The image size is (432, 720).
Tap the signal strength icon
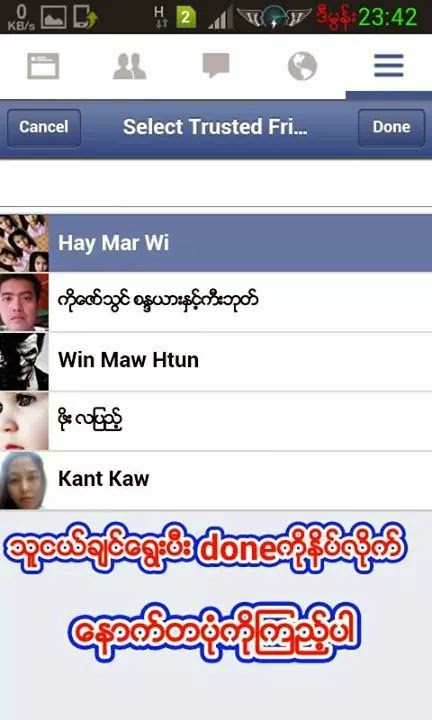(220, 18)
